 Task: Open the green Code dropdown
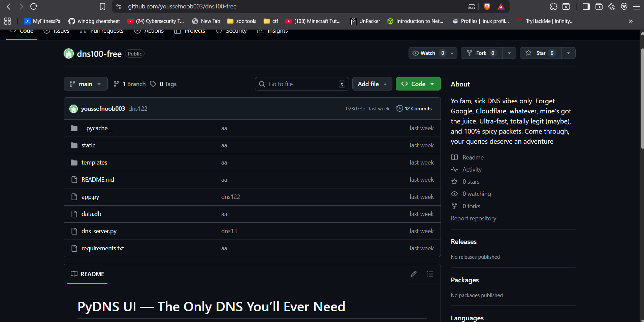418,84
